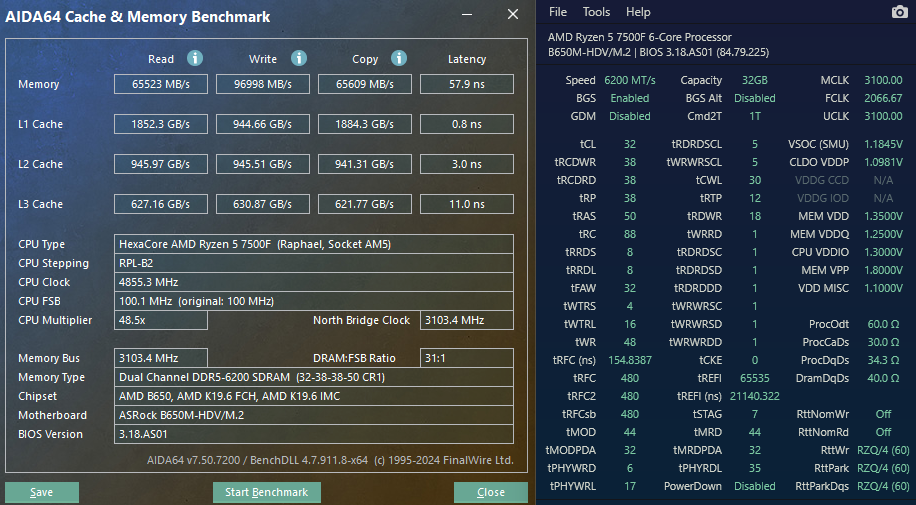
Task: Click tRFC (ns) value 154.8387
Action: click(630, 360)
